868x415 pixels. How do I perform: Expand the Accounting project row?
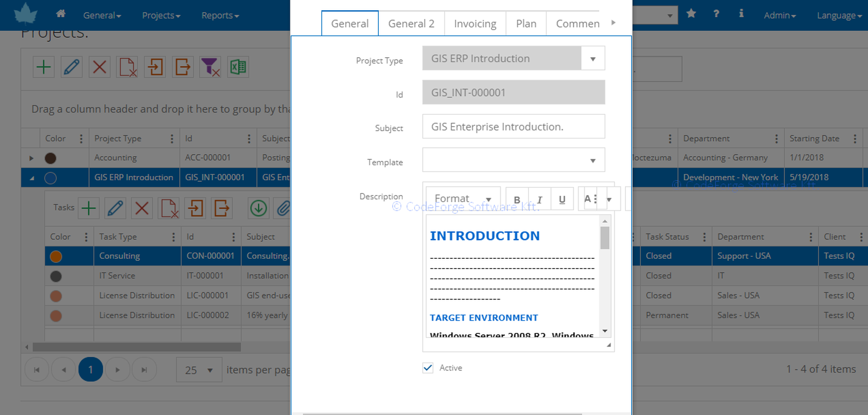coord(31,158)
